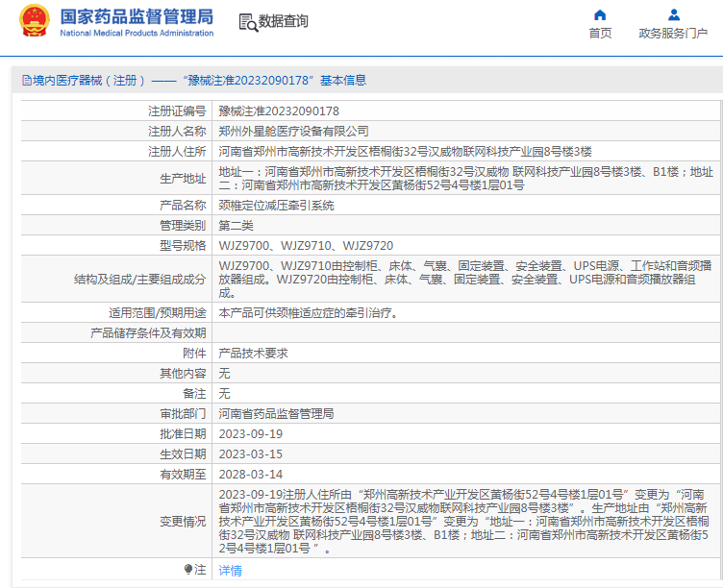723x588 pixels.
Task: Click the 变更情况 change details text
Action: [463, 521]
